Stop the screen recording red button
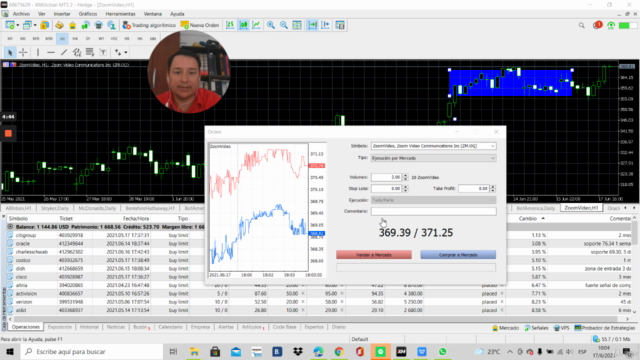 click(x=8, y=133)
